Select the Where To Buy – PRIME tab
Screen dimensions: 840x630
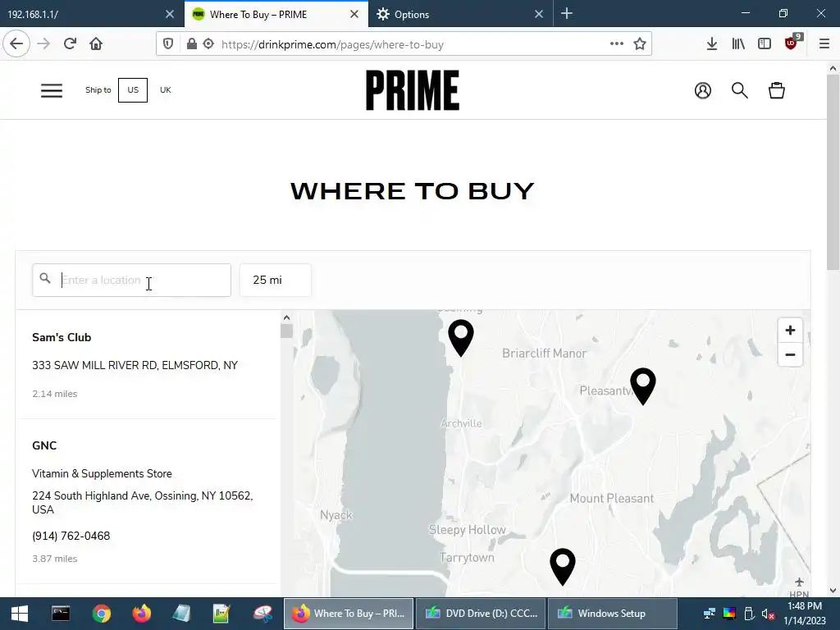click(x=268, y=15)
